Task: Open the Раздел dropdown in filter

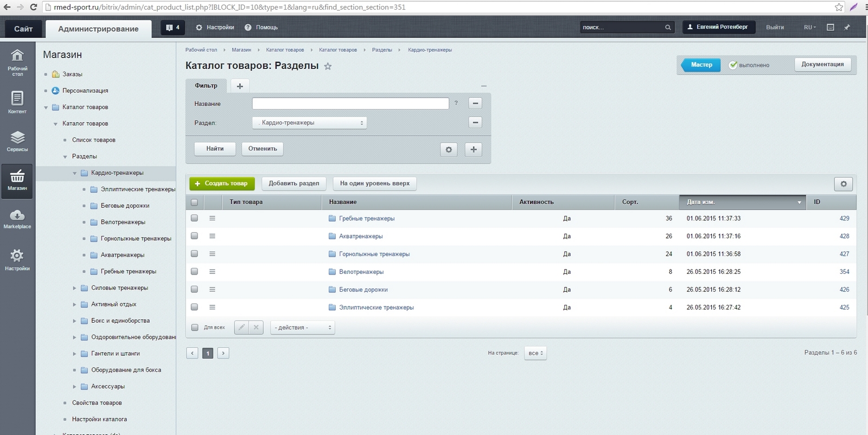Action: tap(309, 123)
